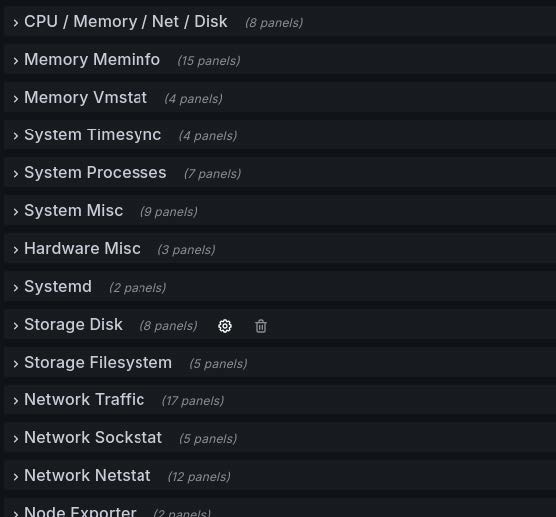Viewport: 556px width, 517px height.
Task: Click Network Netstat row title
Action: point(87,475)
